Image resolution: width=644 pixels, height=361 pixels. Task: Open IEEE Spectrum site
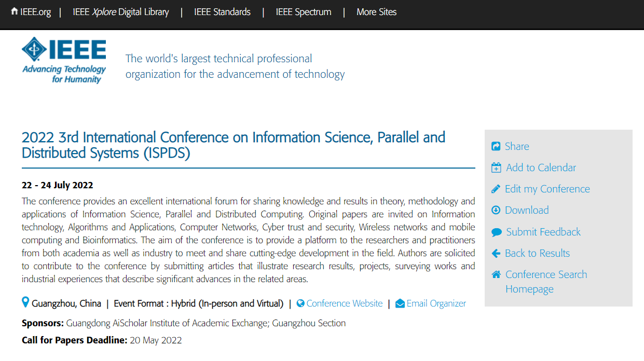[x=304, y=12]
